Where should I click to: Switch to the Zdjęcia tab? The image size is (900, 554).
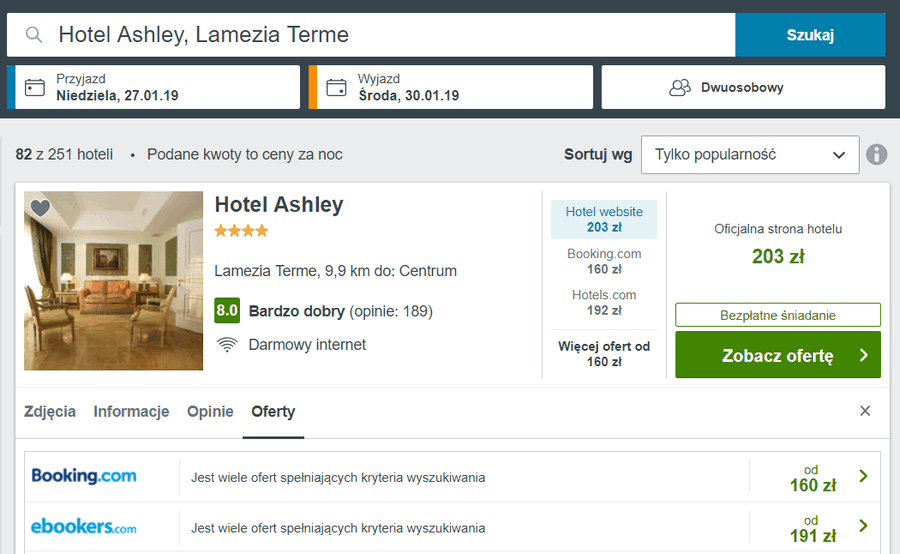click(50, 412)
